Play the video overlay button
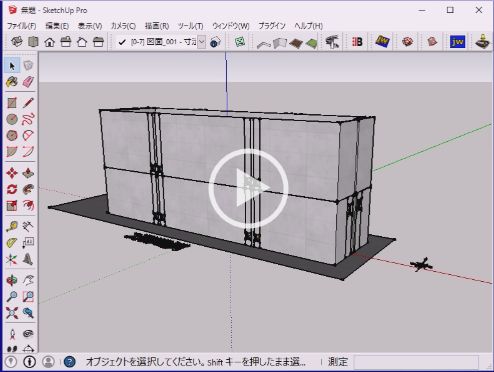This screenshot has width=494, height=372. (249, 188)
